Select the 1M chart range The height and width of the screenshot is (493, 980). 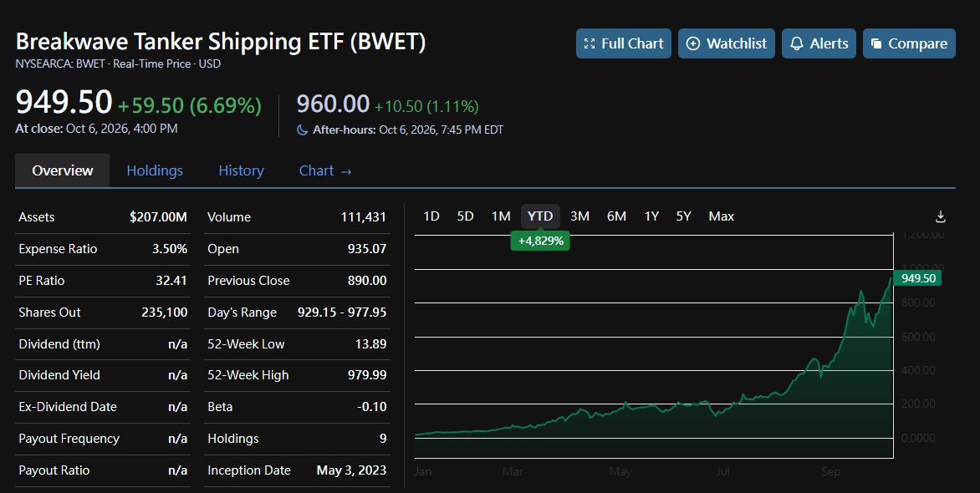501,216
